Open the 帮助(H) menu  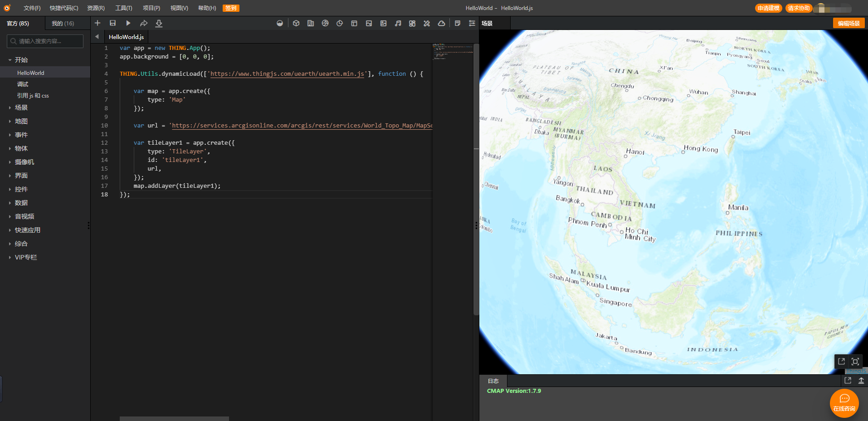point(207,8)
